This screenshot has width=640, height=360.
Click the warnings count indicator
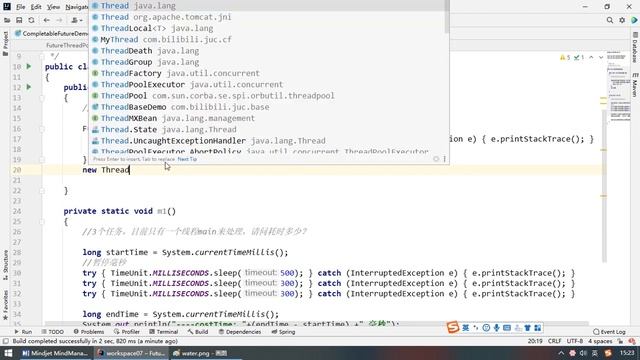pyautogui.click(x=565, y=58)
